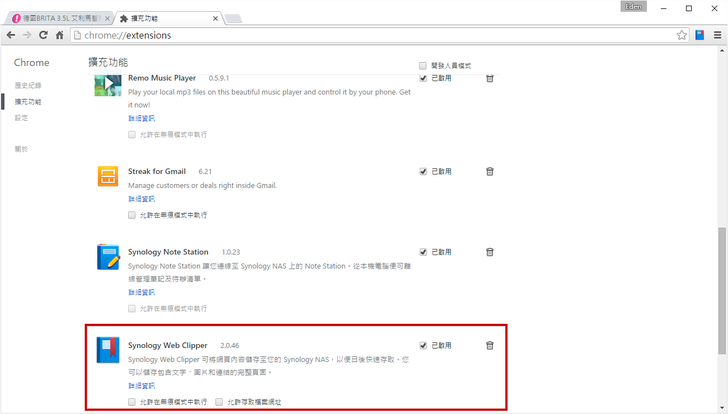Screen dimensions: 728x414
Task: Allow Remo Music Player in incognito
Action: pos(132,135)
